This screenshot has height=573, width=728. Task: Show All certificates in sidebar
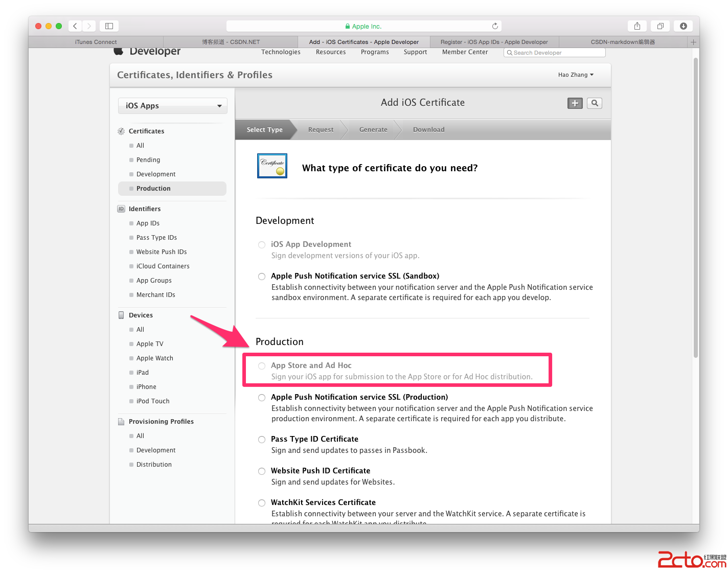(x=141, y=146)
